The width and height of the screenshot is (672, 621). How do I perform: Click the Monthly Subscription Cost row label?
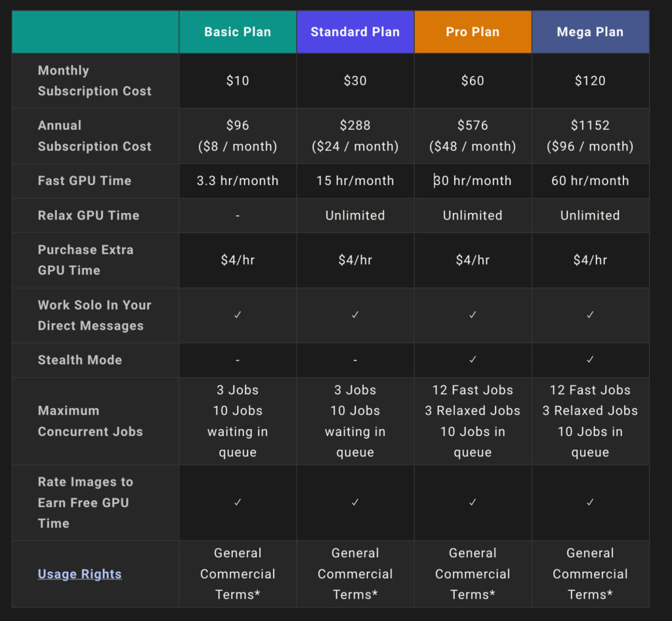tap(94, 81)
